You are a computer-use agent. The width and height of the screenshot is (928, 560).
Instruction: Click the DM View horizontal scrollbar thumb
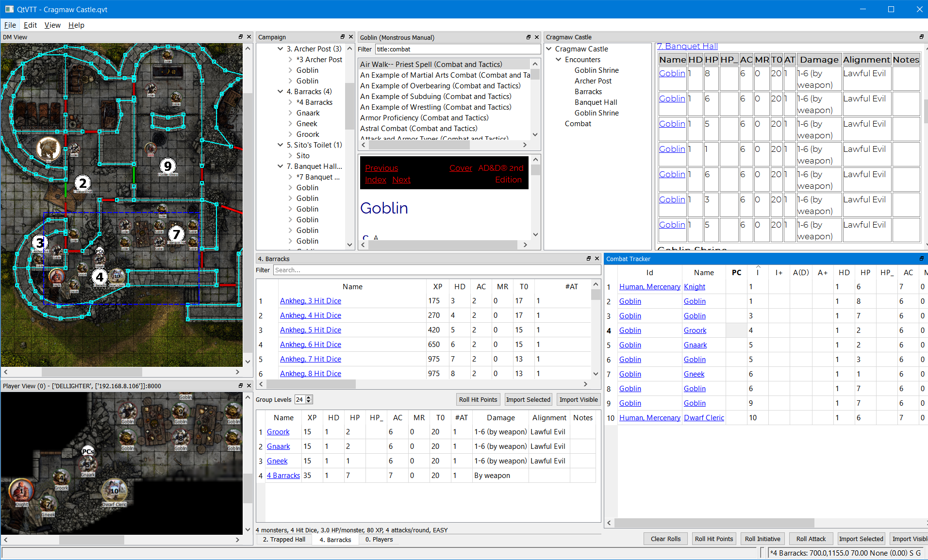pos(92,372)
